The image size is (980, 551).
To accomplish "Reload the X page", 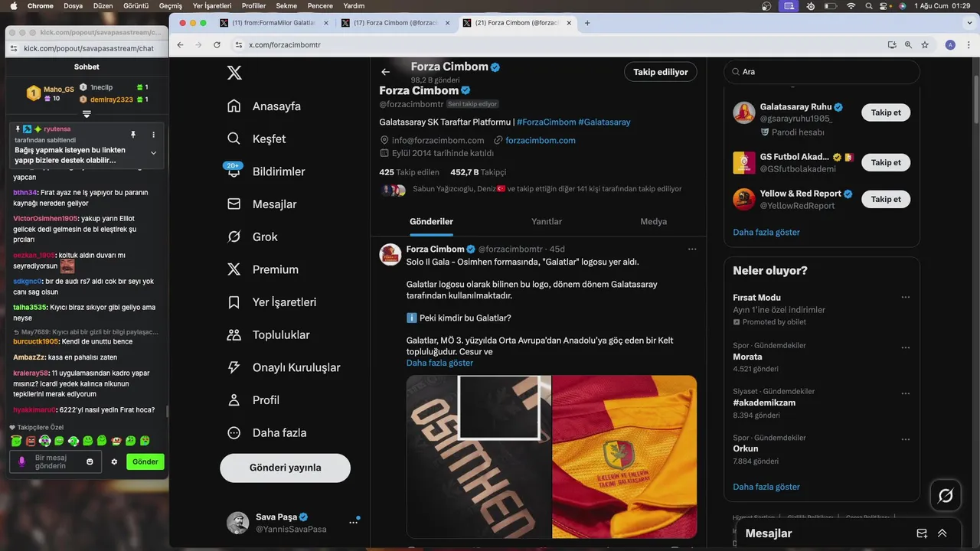I will (x=217, y=45).
